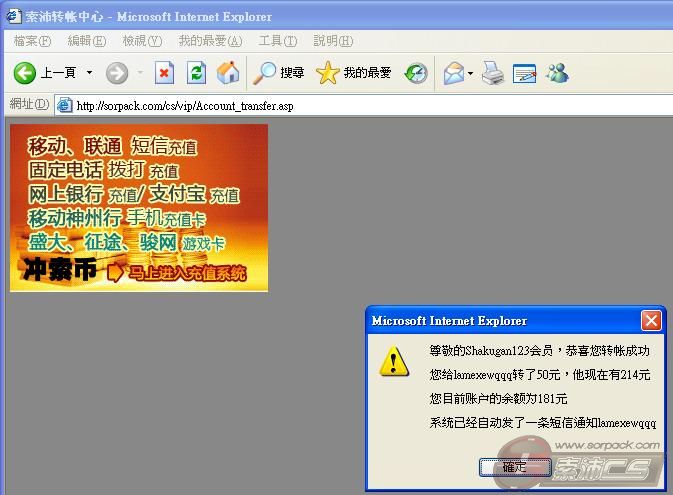Click the Forward arrow button
Screen dimensions: 673x495
click(116, 73)
